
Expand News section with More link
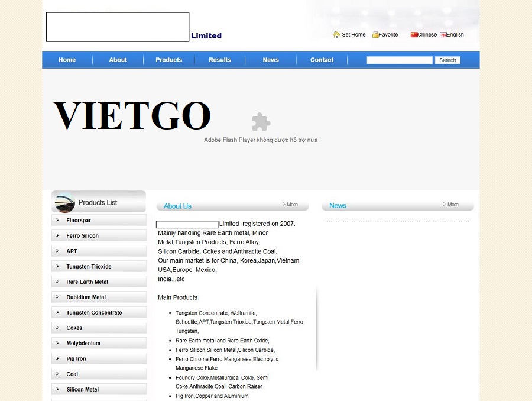tap(451, 205)
